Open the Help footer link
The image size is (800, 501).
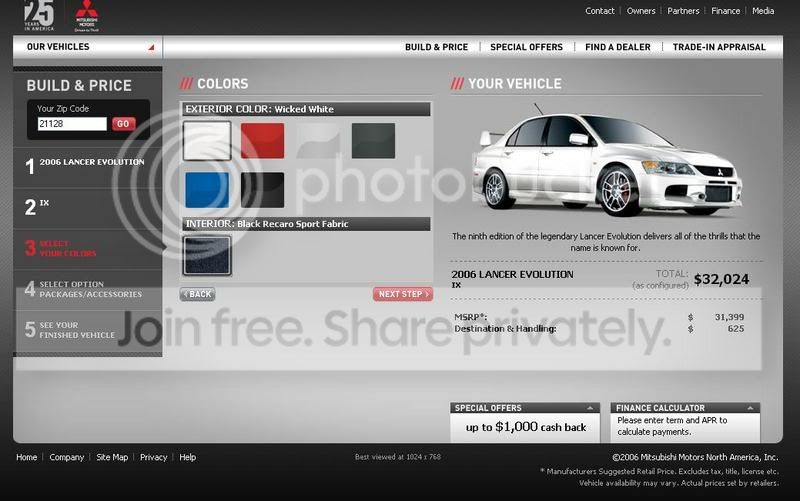[187, 457]
